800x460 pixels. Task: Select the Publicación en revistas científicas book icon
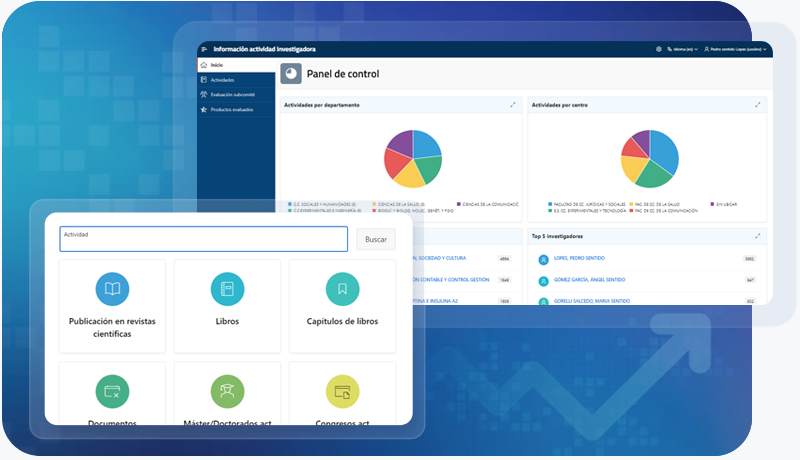click(x=112, y=289)
